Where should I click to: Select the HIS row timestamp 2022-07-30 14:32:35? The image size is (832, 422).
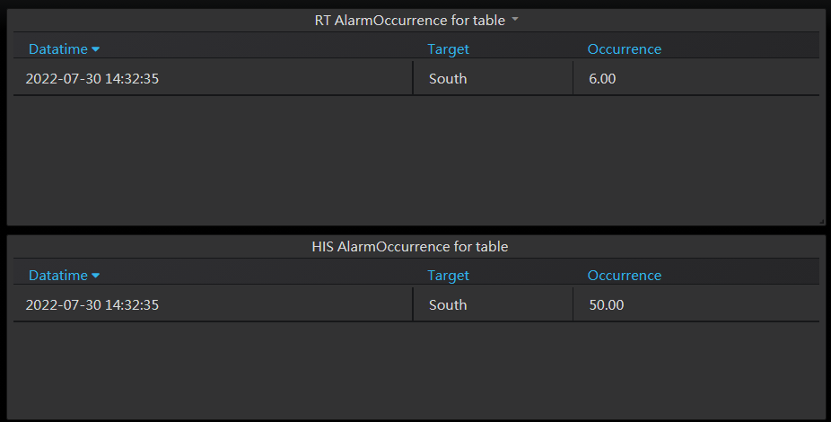pos(92,305)
